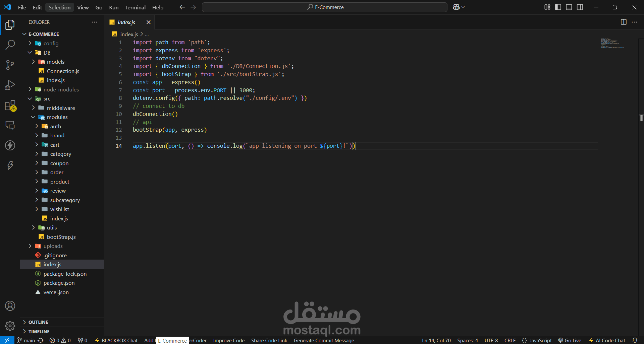Image resolution: width=644 pixels, height=344 pixels.
Task: Collapse the modules folder
Action: coord(62,117)
